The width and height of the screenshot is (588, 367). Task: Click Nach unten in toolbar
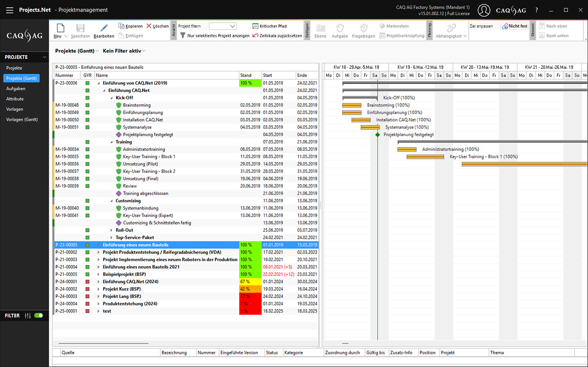[554, 35]
